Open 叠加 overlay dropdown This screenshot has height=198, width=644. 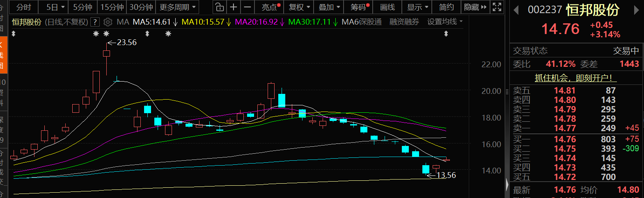click(329, 7)
